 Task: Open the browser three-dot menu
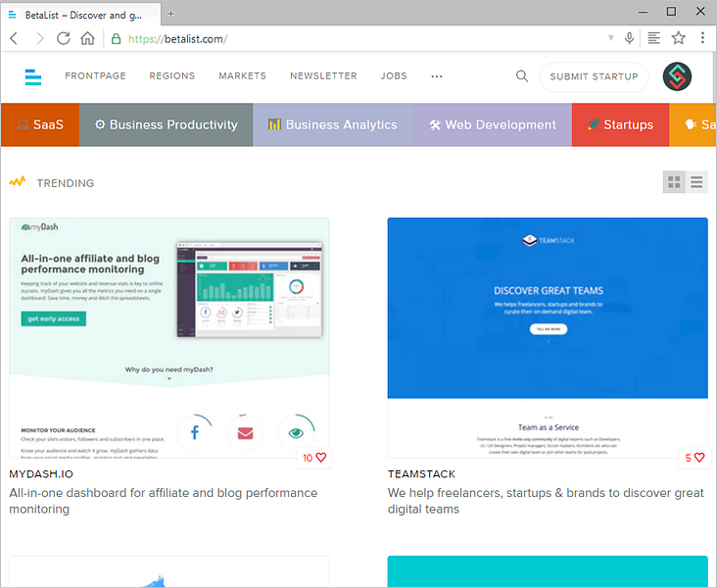tap(702, 38)
